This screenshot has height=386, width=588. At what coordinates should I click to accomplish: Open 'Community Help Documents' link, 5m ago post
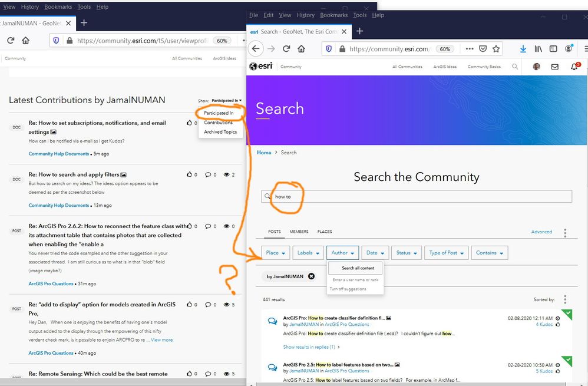point(58,154)
